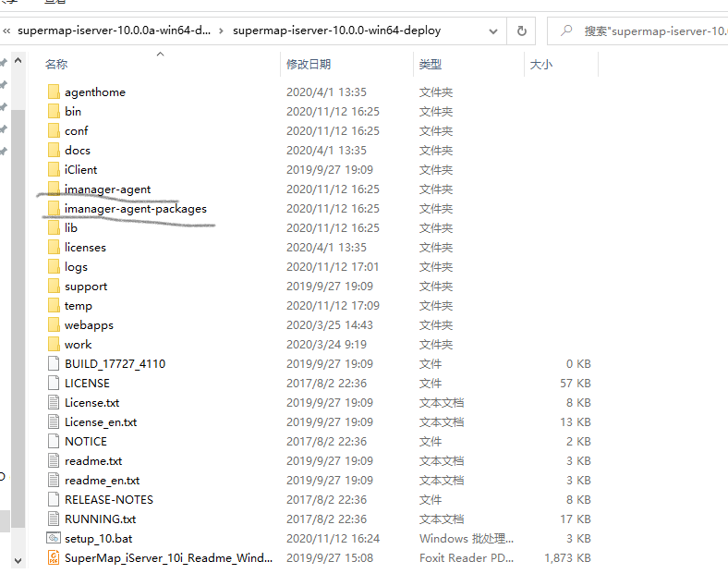Click the Foxit Reader PD... type cell
This screenshot has width=728, height=586.
click(x=467, y=557)
